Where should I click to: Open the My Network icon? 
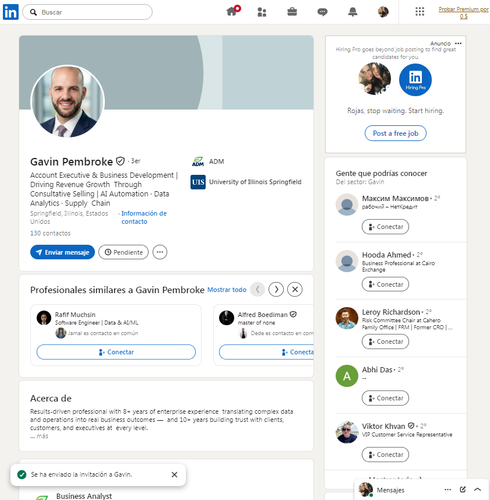pos(262,12)
